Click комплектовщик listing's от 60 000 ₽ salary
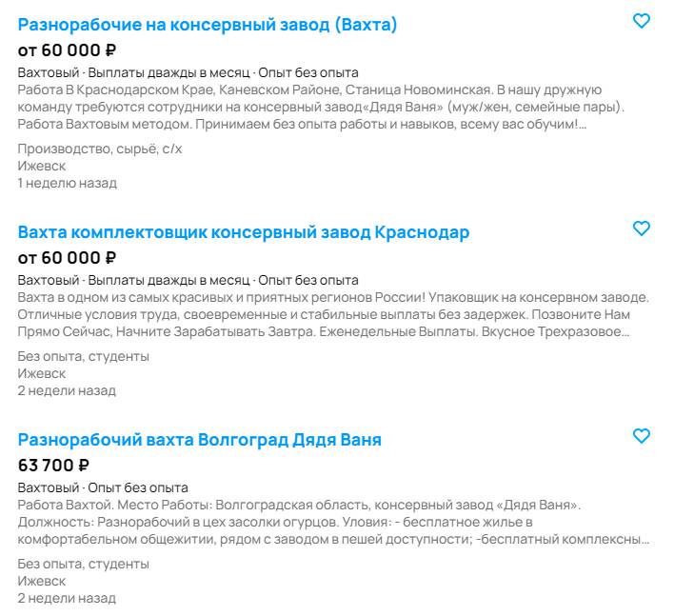This screenshot has width=694, height=616. [x=67, y=258]
